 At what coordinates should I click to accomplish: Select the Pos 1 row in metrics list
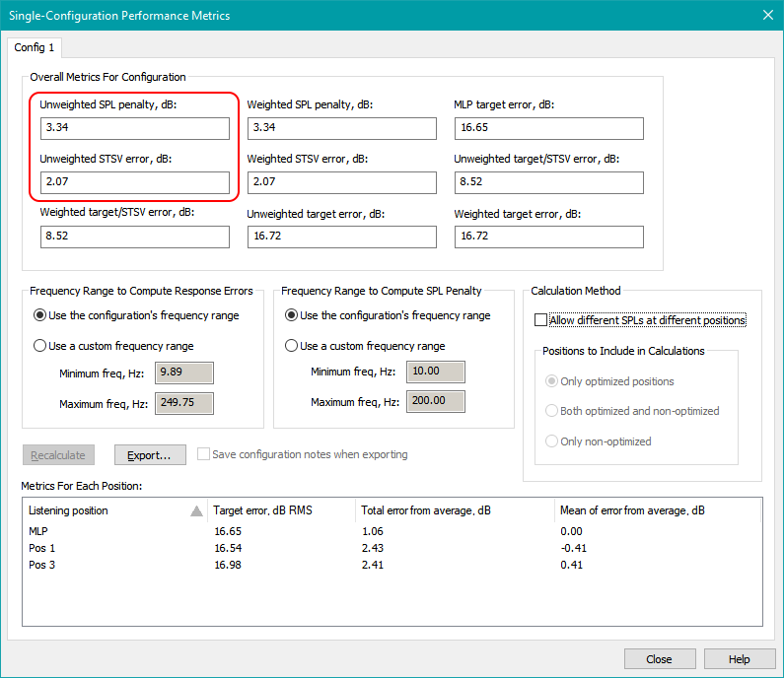tap(392, 548)
